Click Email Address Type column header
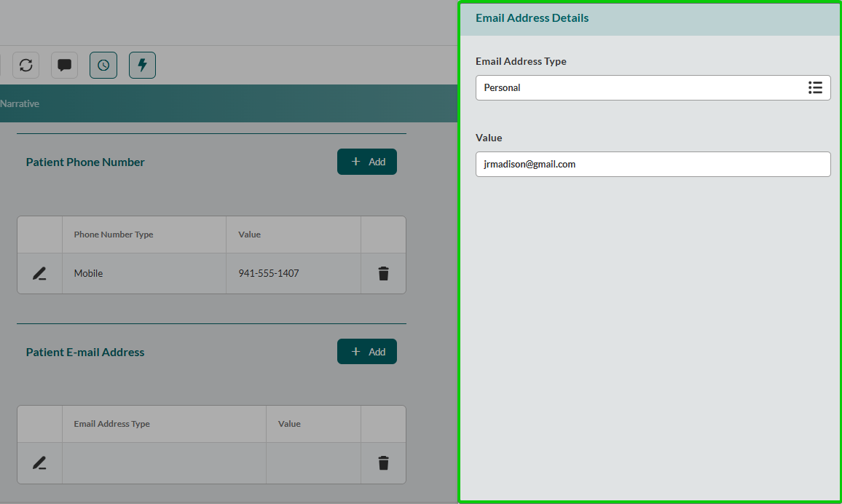 click(112, 424)
